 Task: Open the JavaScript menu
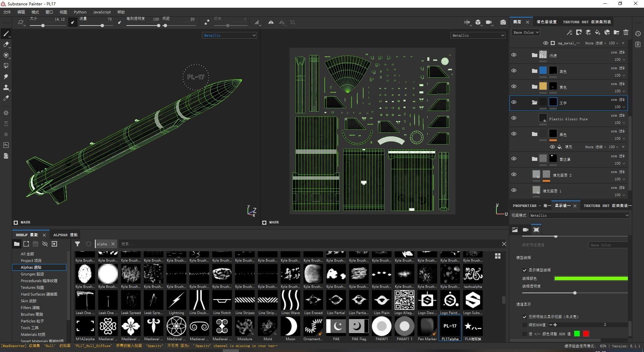point(102,12)
